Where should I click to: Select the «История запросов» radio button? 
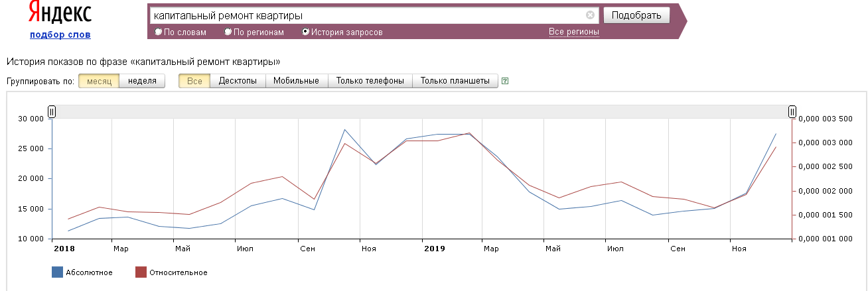point(305,32)
